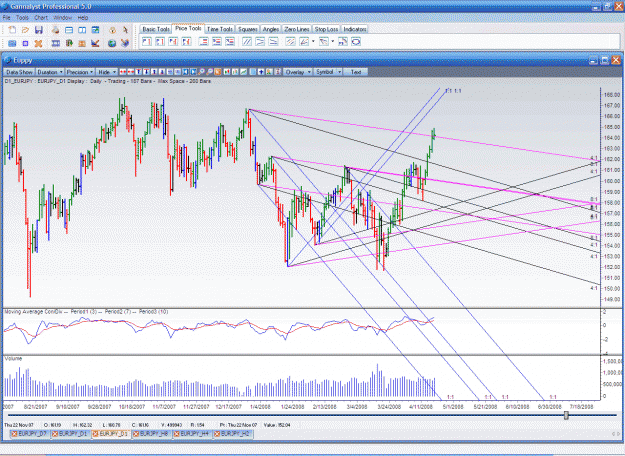Click the 165.00 price label on the price axis
Image resolution: width=625 pixels, height=456 pixels.
[611, 127]
